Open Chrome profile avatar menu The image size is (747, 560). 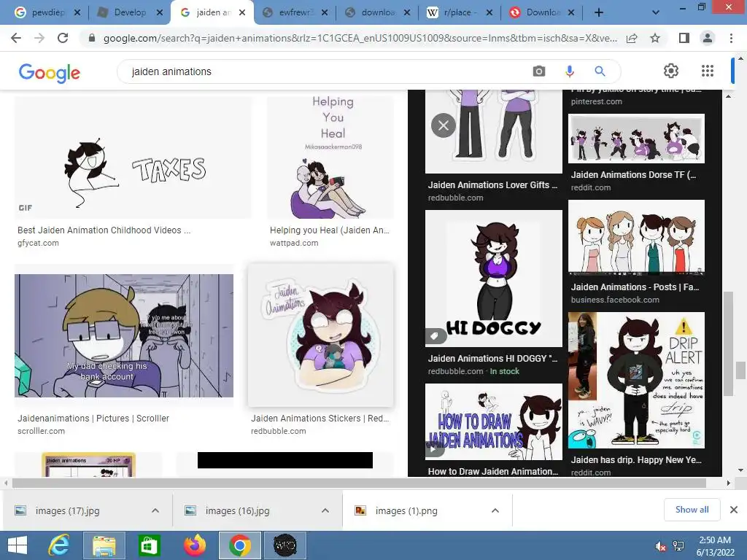(x=708, y=38)
